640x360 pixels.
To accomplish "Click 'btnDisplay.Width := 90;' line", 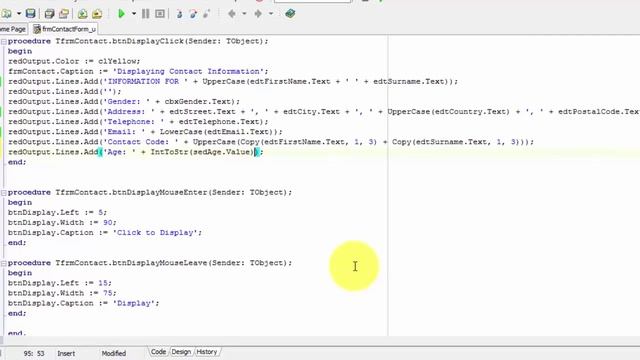I will point(62,223).
